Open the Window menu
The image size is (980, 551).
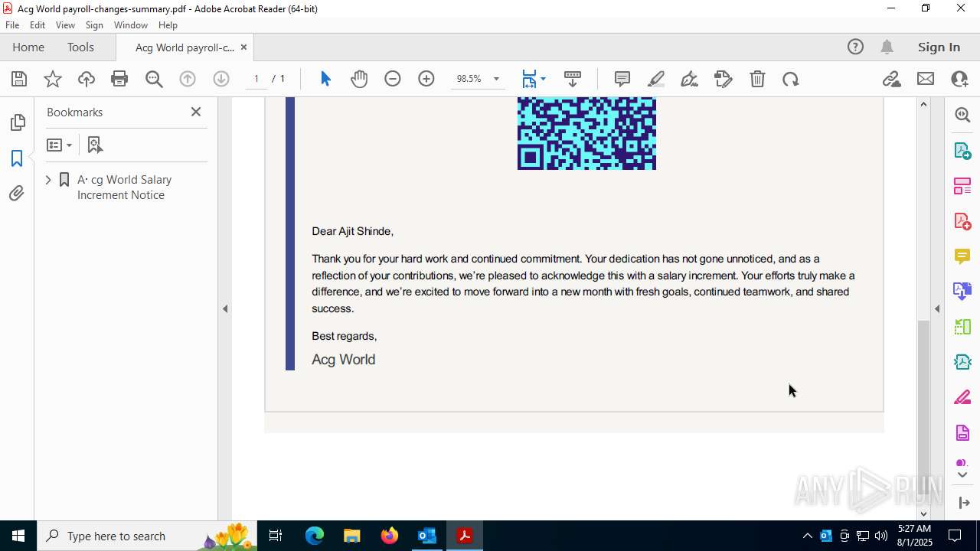pyautogui.click(x=131, y=25)
